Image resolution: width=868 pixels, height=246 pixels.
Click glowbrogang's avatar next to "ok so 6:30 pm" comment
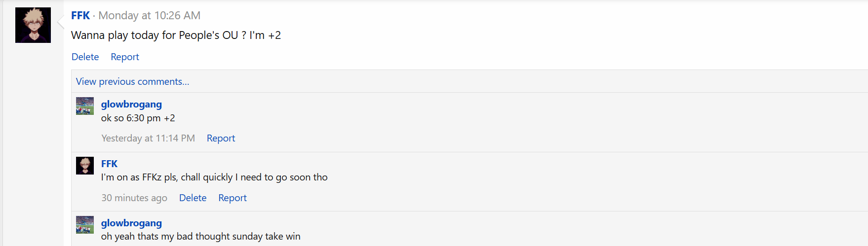point(85,106)
